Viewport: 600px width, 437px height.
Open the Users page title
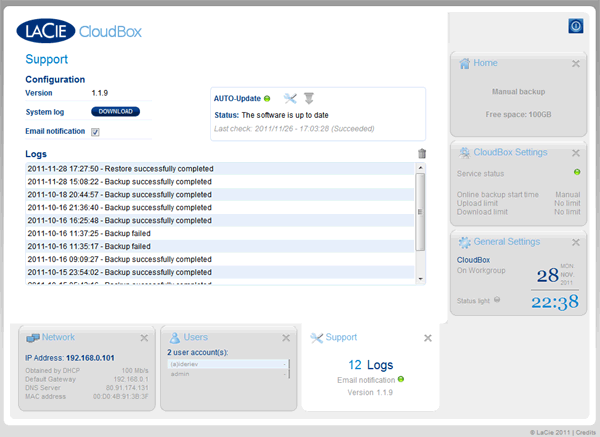tap(196, 337)
